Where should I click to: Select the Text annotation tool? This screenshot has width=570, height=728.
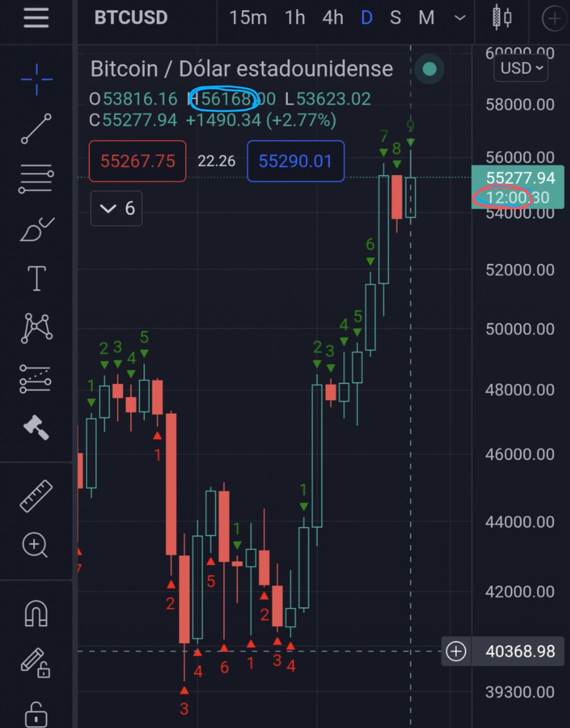click(37, 279)
